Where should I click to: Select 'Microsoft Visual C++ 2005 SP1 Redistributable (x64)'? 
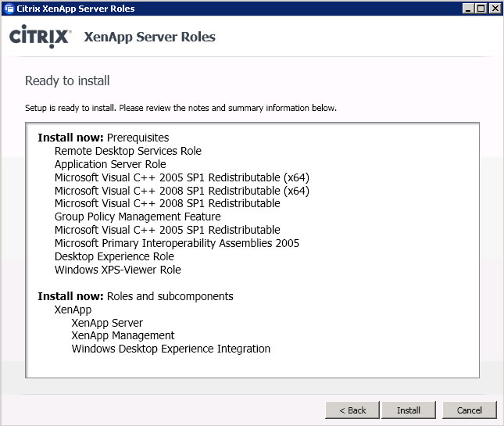coord(182,177)
